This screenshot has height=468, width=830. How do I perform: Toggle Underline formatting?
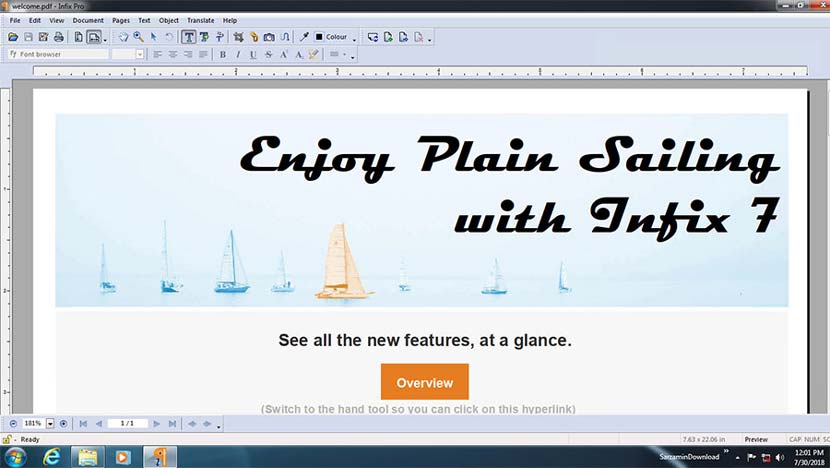click(x=253, y=54)
